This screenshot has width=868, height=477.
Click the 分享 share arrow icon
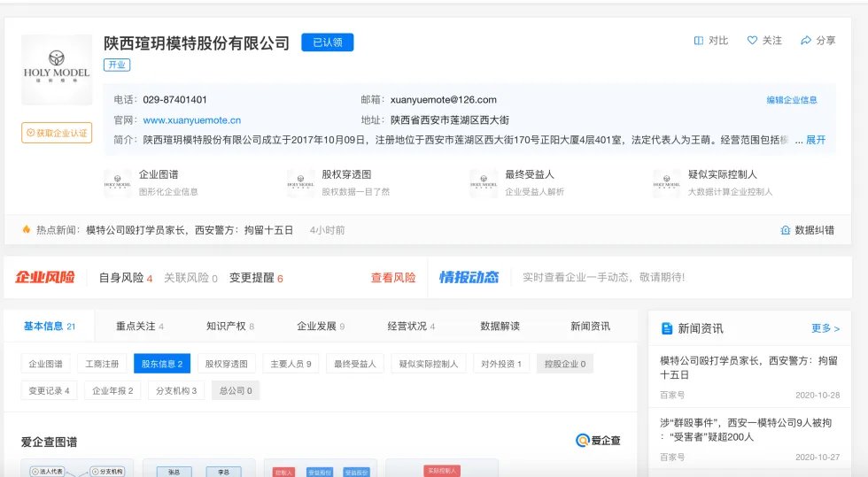click(x=805, y=41)
